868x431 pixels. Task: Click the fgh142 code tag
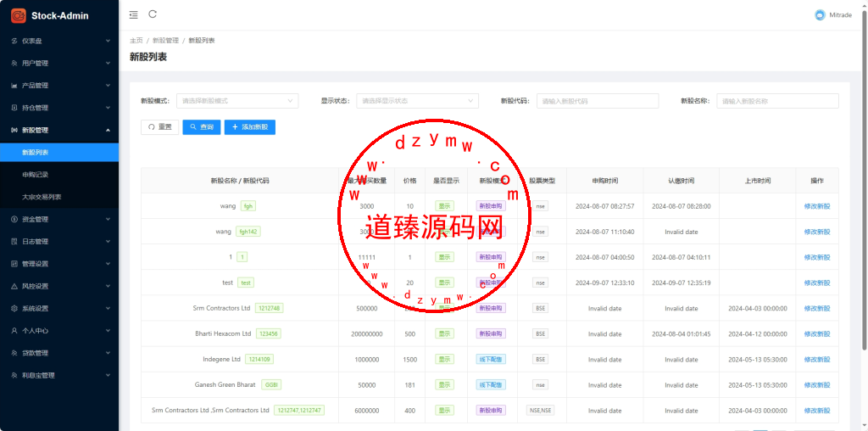coord(248,232)
